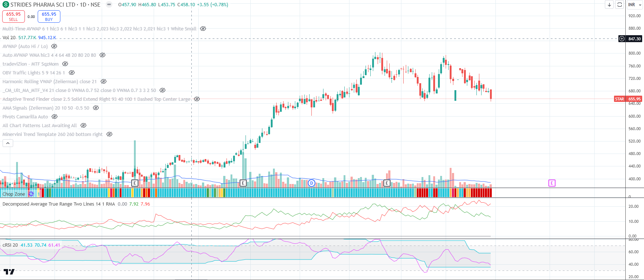Screen dimensions: 644x280
Task: Show Harmonic Rolling VWAP indicator
Action: point(104,81)
